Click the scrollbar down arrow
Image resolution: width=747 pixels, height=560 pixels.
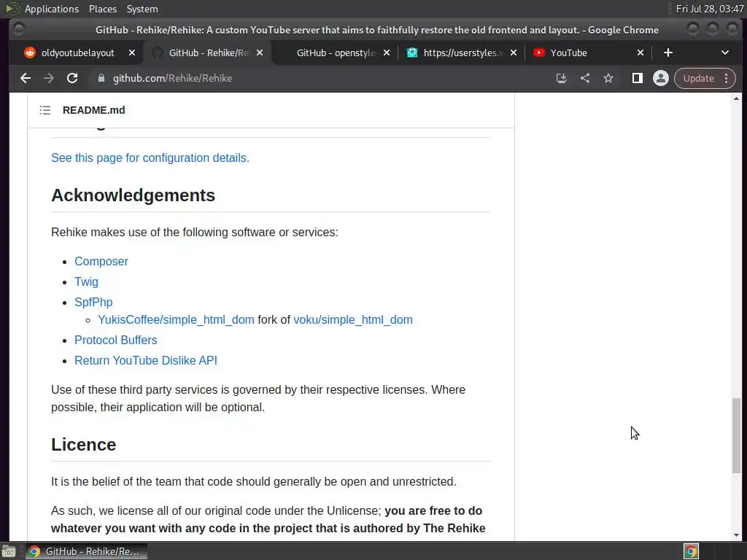737,535
